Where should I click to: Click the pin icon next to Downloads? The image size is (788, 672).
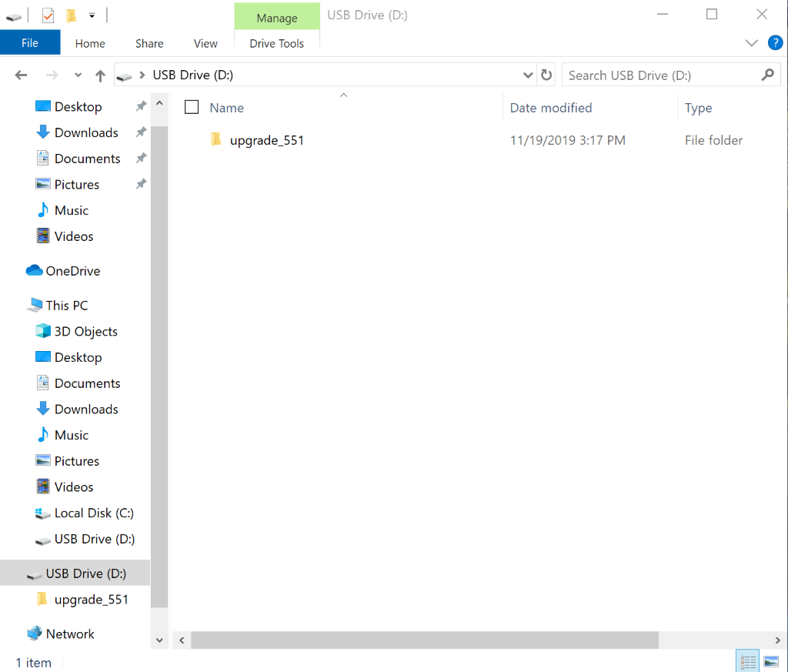click(142, 132)
